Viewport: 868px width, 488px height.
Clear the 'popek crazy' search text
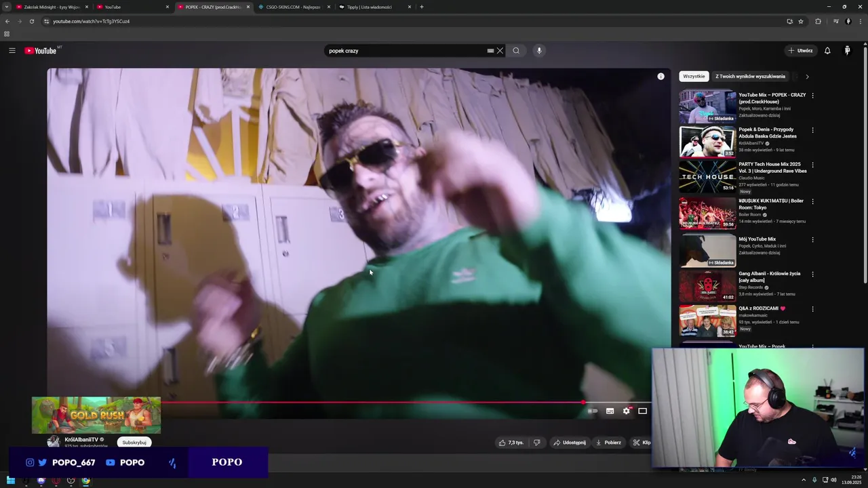tap(500, 51)
